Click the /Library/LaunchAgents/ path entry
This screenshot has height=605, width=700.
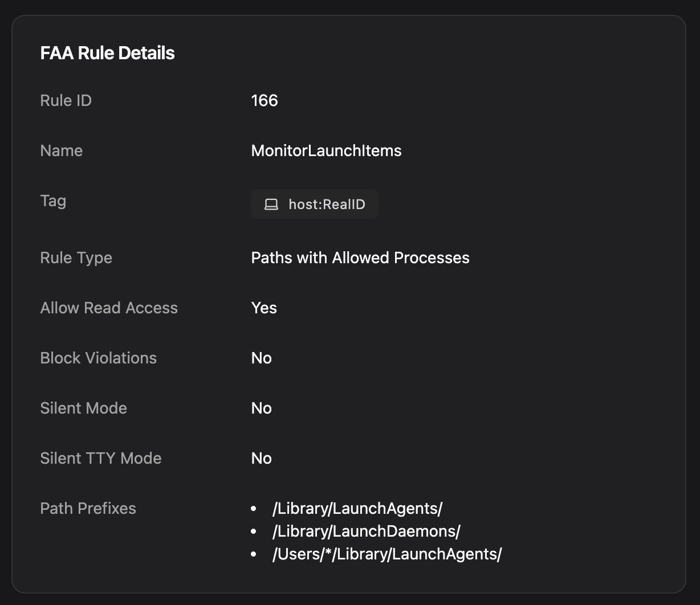click(357, 509)
